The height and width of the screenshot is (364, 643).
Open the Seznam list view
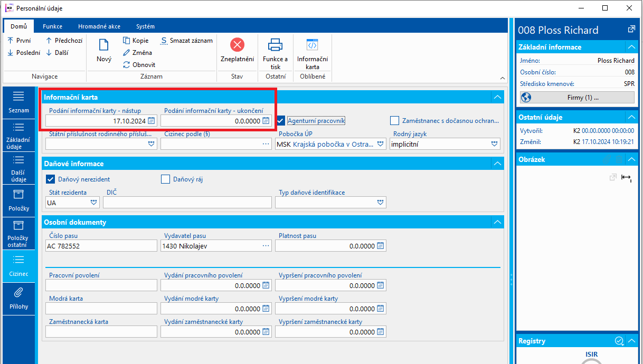[19, 103]
